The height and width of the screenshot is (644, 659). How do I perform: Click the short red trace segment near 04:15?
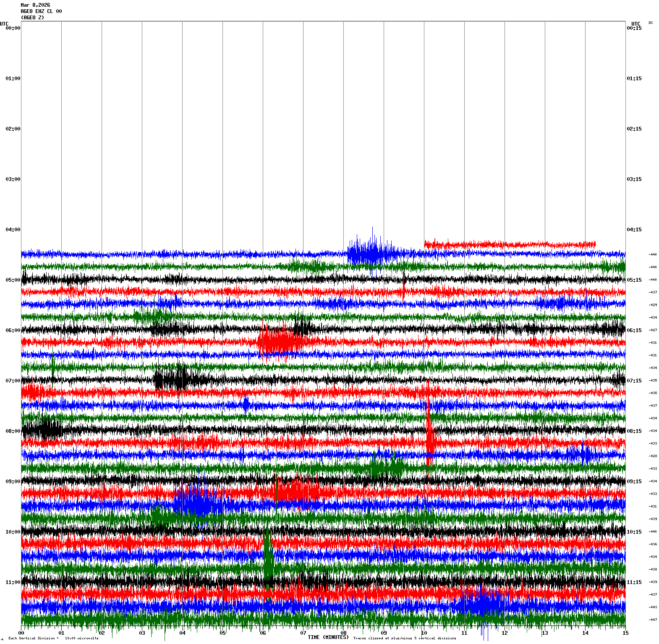[x=510, y=244]
